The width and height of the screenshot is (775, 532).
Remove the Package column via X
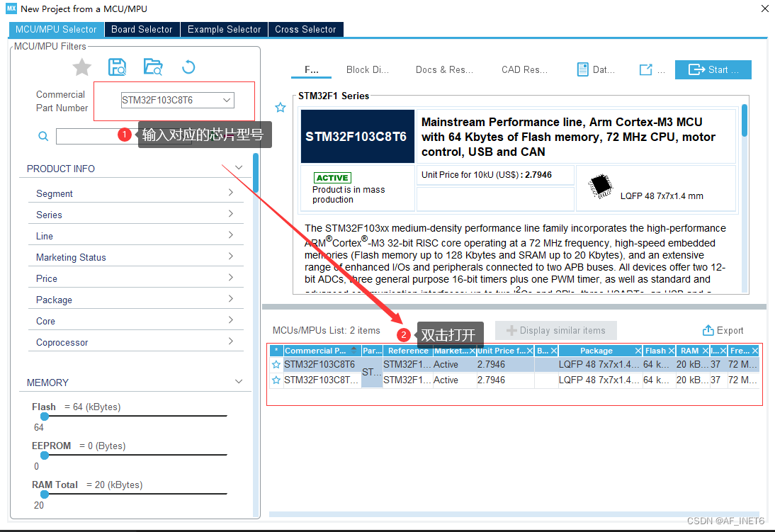[638, 351]
